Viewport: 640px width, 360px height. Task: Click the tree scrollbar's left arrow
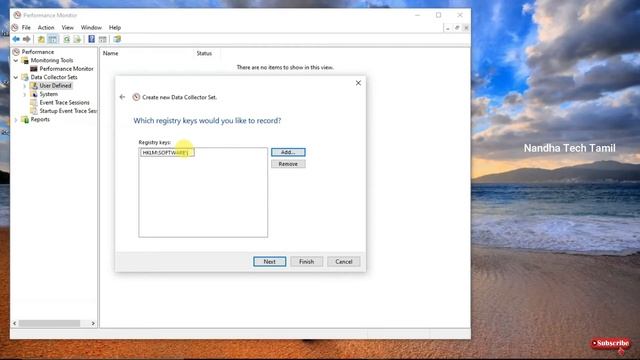pos(15,323)
